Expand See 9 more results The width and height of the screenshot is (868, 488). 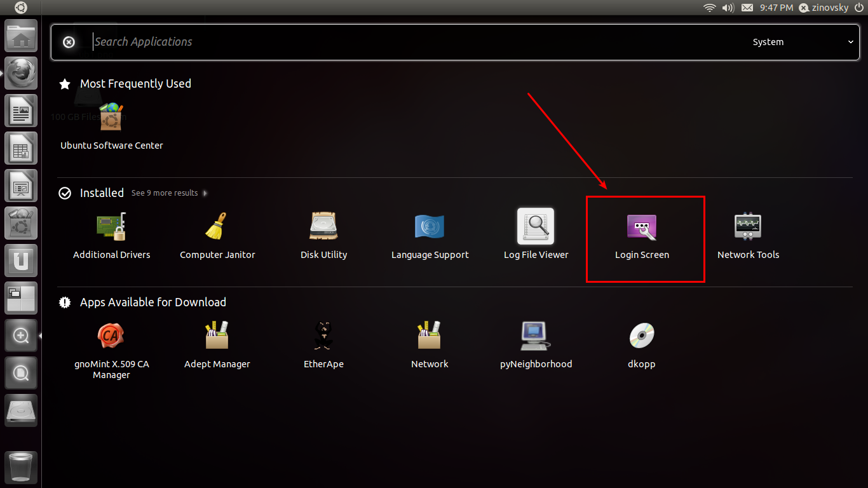[x=169, y=193]
